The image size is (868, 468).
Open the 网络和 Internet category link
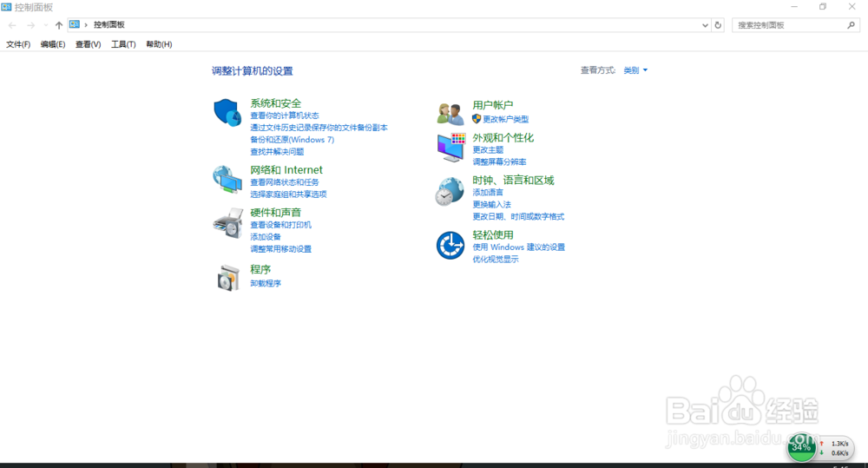click(286, 170)
